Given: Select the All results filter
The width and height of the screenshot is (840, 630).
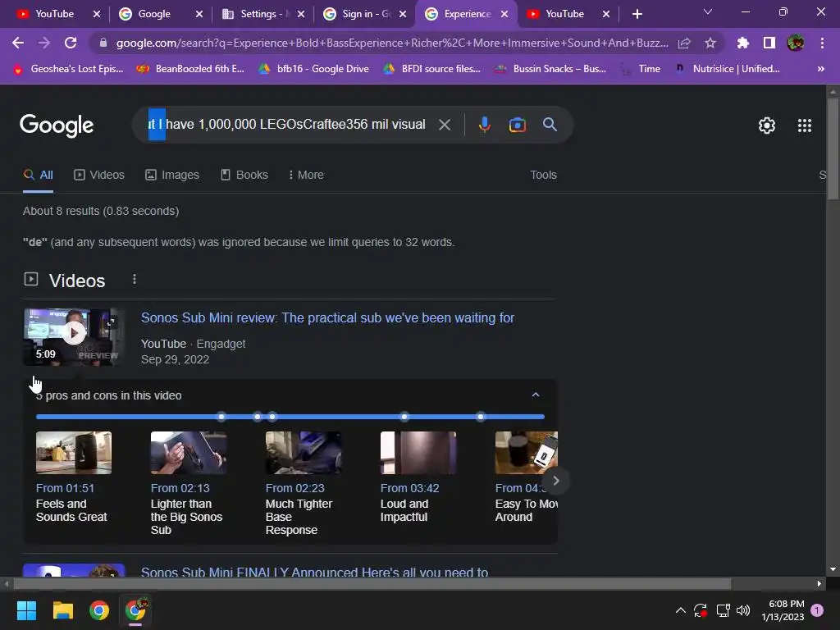Looking at the screenshot, I should [x=38, y=176].
